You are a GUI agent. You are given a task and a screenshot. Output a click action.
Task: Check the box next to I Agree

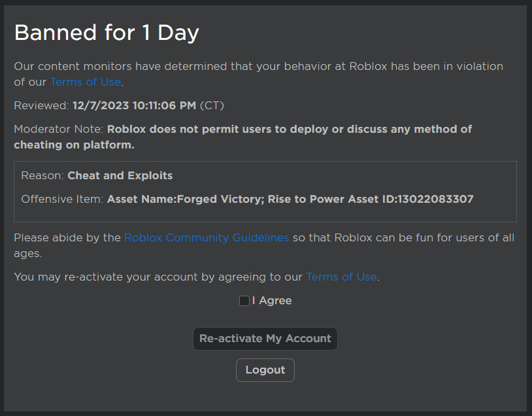click(x=244, y=300)
